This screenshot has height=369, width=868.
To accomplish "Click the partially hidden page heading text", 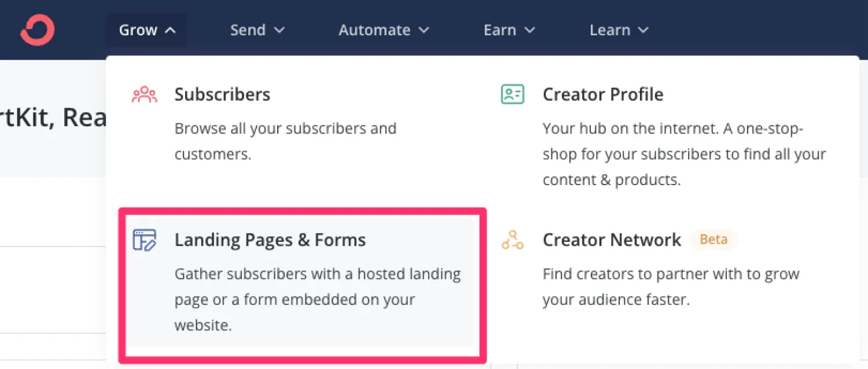I will [53, 118].
